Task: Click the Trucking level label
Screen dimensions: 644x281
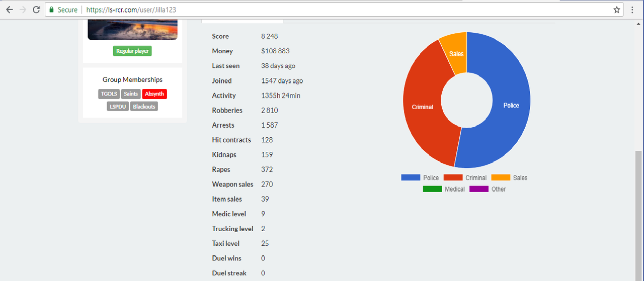Action: pos(232,229)
